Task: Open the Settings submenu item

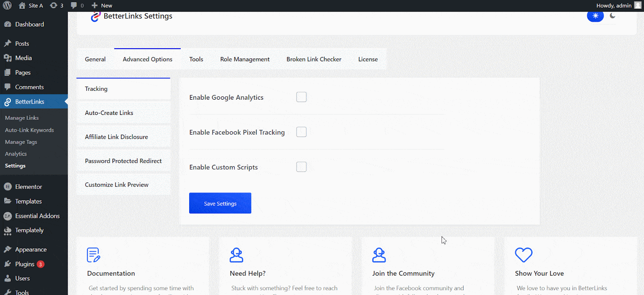Action: [x=15, y=166]
